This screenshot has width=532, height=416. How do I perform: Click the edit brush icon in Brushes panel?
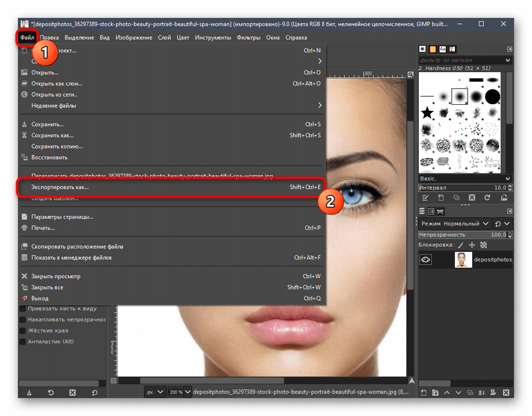pos(426,198)
